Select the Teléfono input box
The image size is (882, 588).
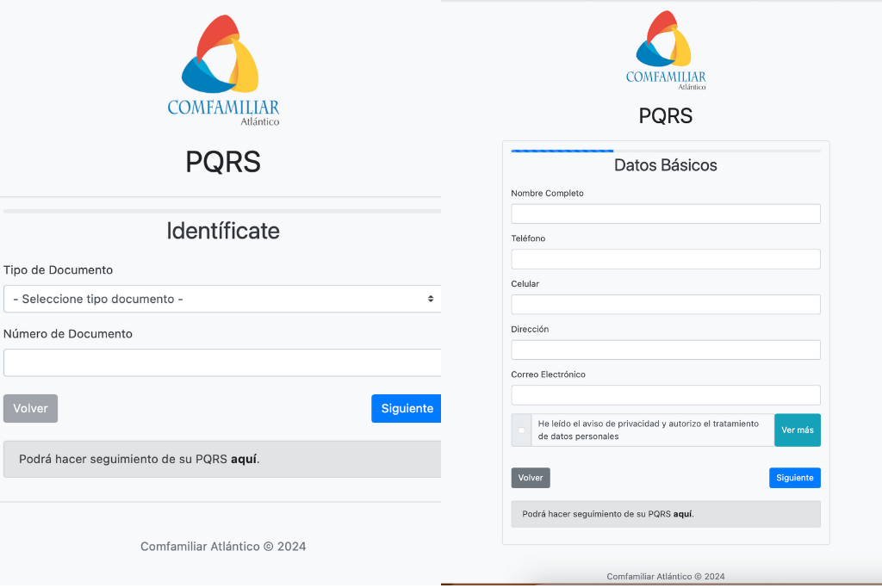665,259
